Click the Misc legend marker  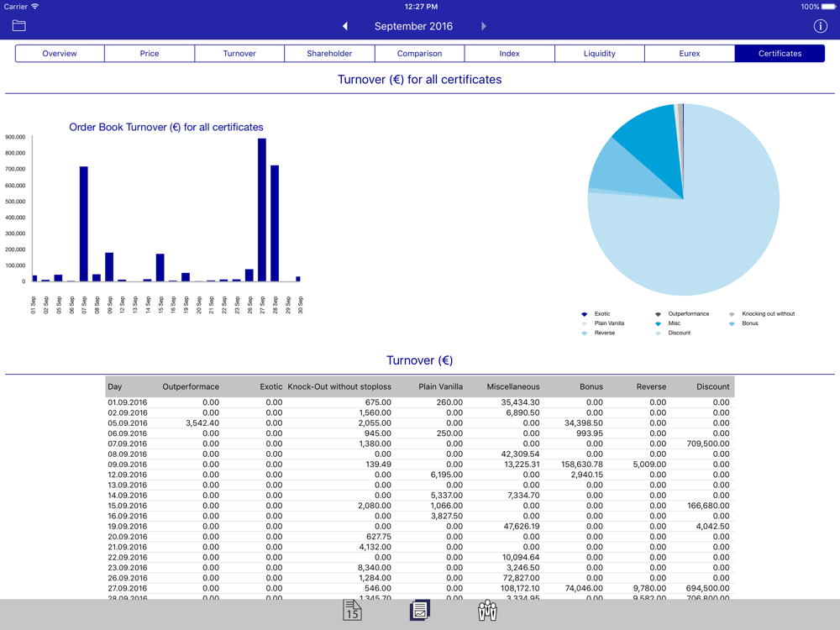click(659, 323)
